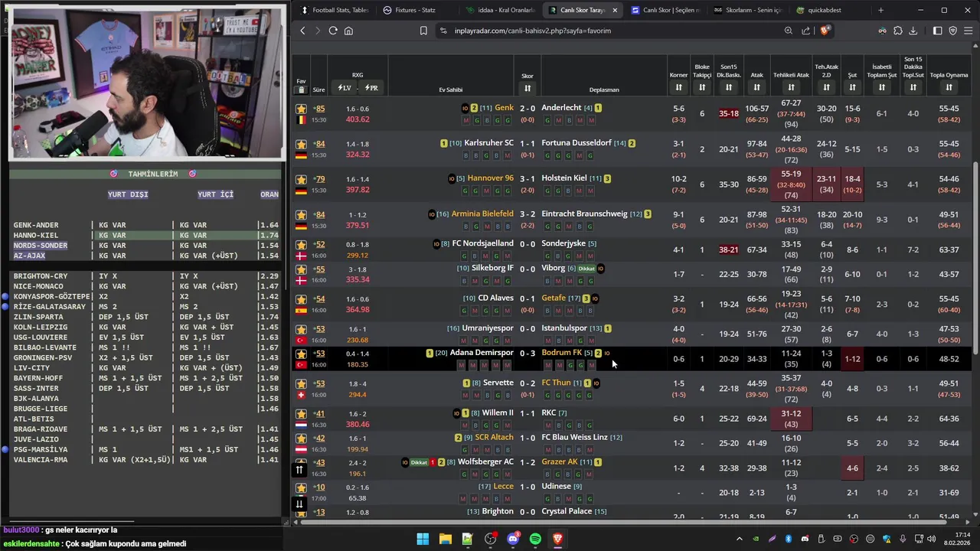Viewport: 980px width, 551px height.
Task: Clear favorites with trash icon under Fav
Action: 301,90
